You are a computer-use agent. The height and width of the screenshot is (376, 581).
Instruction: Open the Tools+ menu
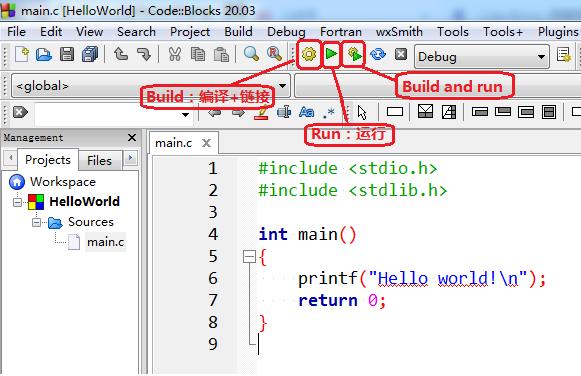(503, 32)
